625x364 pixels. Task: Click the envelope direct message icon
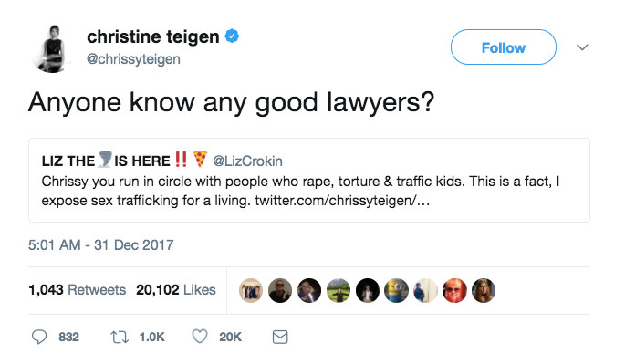pyautogui.click(x=280, y=337)
